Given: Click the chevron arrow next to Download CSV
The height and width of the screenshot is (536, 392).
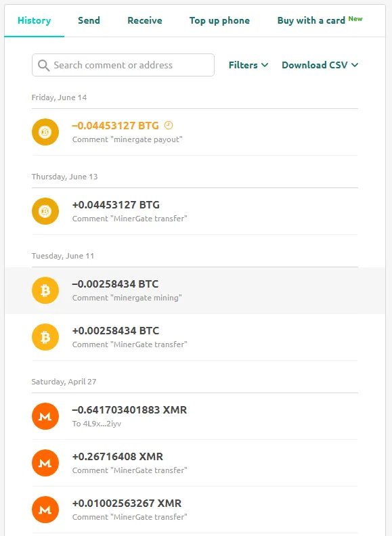Looking at the screenshot, I should point(355,65).
